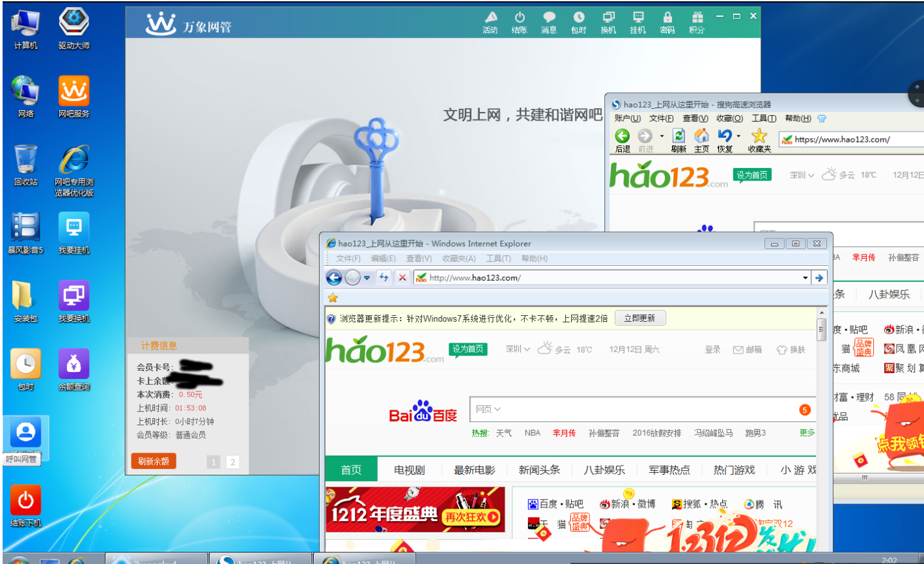
Task: Open 积分 gift icon in 万象网管 toolbar
Action: 697,21
